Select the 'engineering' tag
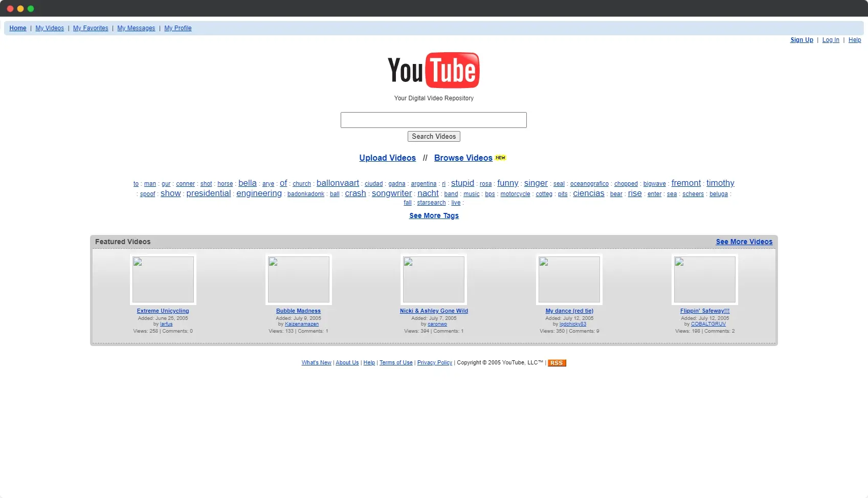The height and width of the screenshot is (498, 868). click(259, 193)
